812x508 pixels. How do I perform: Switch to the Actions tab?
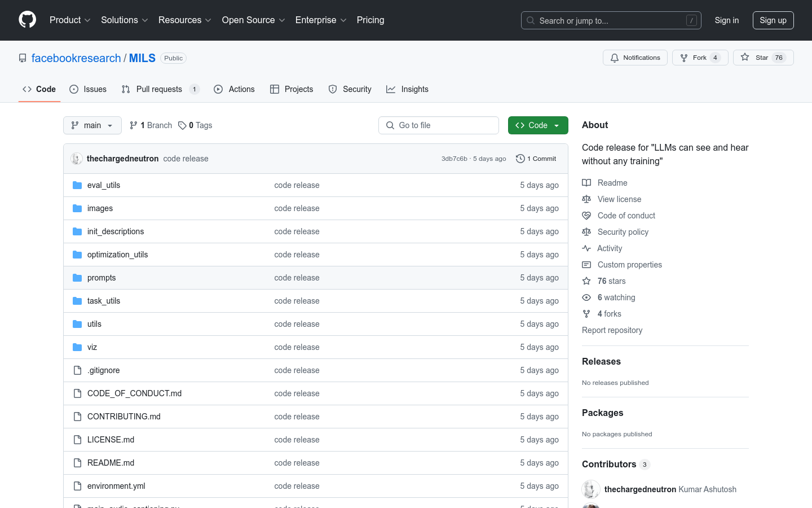234,89
